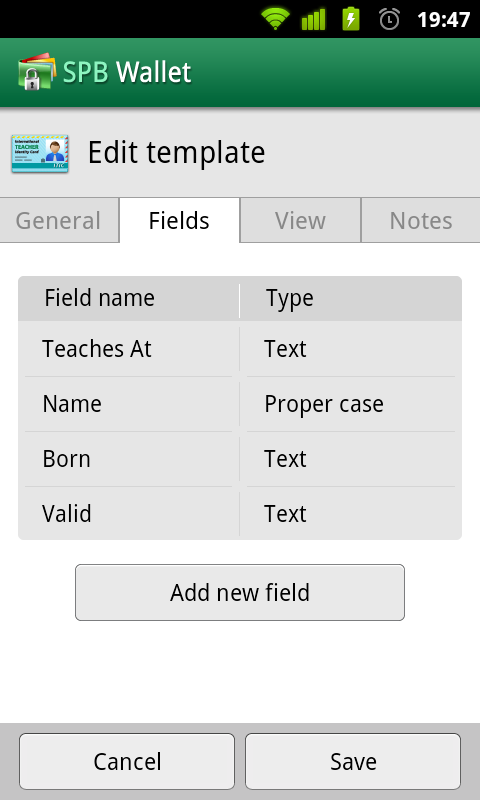Screen dimensions: 480x800
Task: Add a new field to template
Action: [240, 592]
